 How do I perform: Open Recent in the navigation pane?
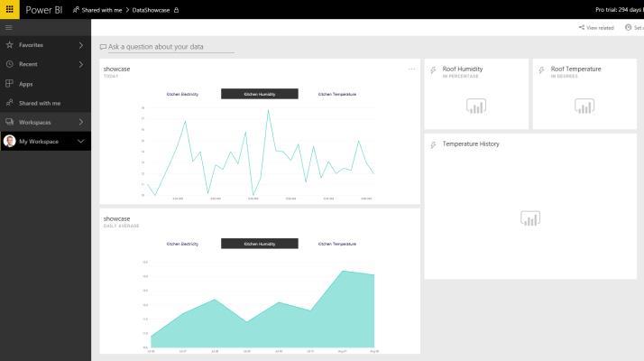tap(46, 64)
